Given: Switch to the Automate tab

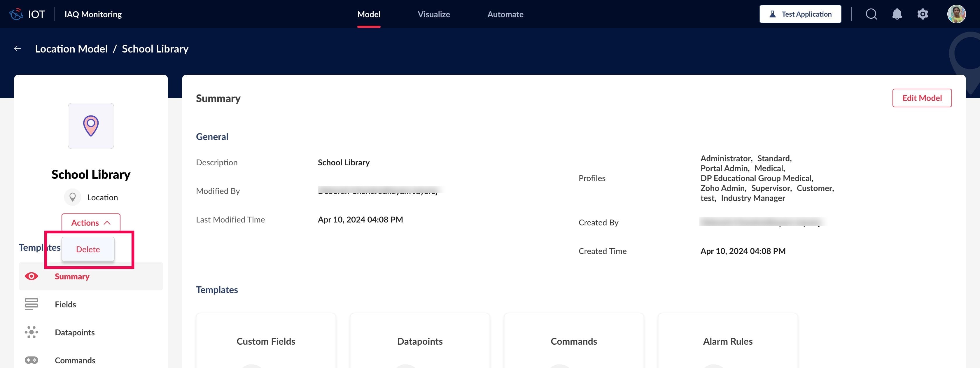Looking at the screenshot, I should (x=505, y=14).
